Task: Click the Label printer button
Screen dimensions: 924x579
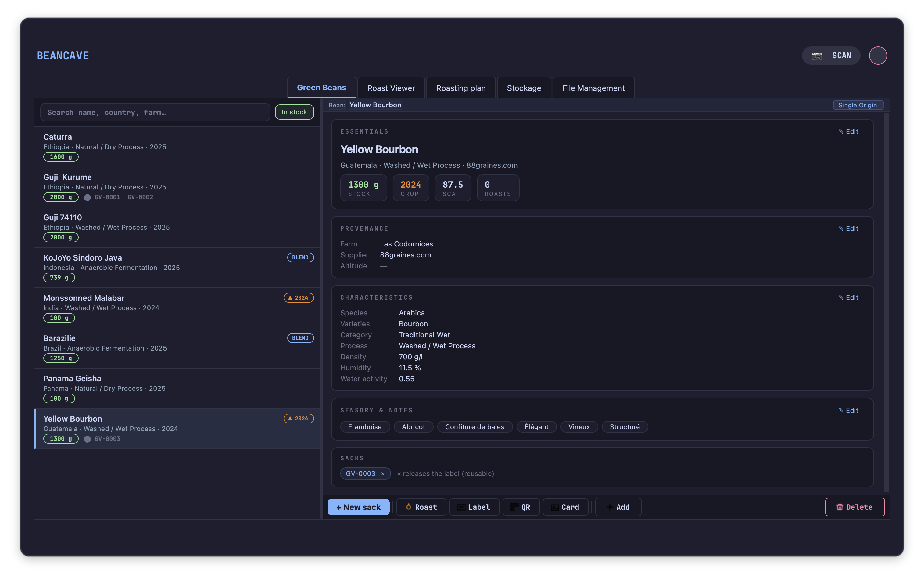Action: pos(474,507)
